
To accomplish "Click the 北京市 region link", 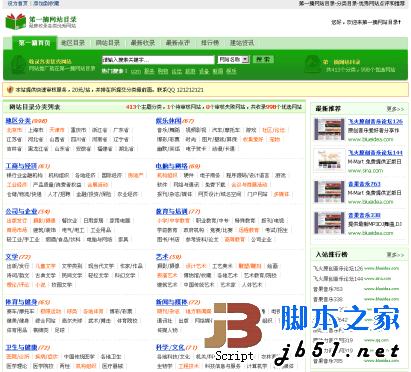I will coord(14,130).
